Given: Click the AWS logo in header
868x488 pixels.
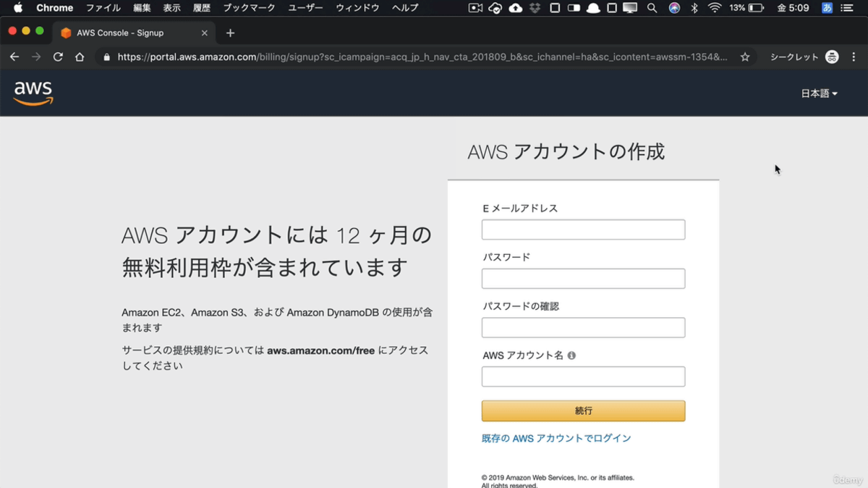Looking at the screenshot, I should click(x=33, y=93).
